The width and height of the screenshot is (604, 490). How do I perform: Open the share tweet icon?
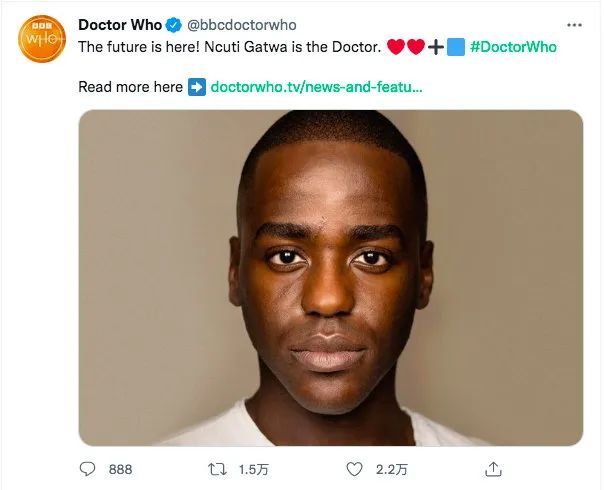click(493, 469)
